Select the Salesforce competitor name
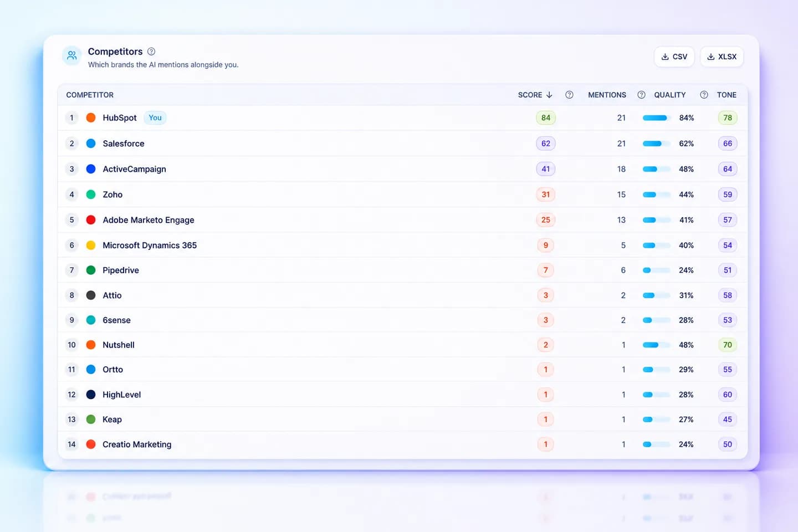This screenshot has width=798, height=532. coord(124,144)
